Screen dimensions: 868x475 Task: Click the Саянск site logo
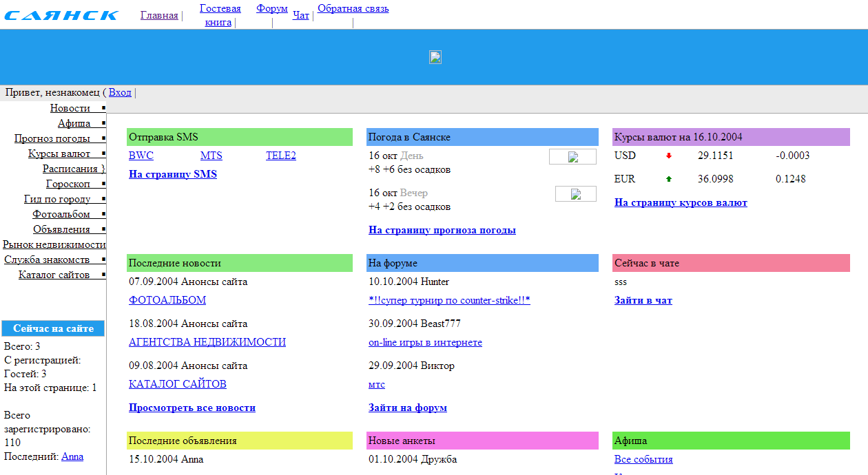(61, 15)
